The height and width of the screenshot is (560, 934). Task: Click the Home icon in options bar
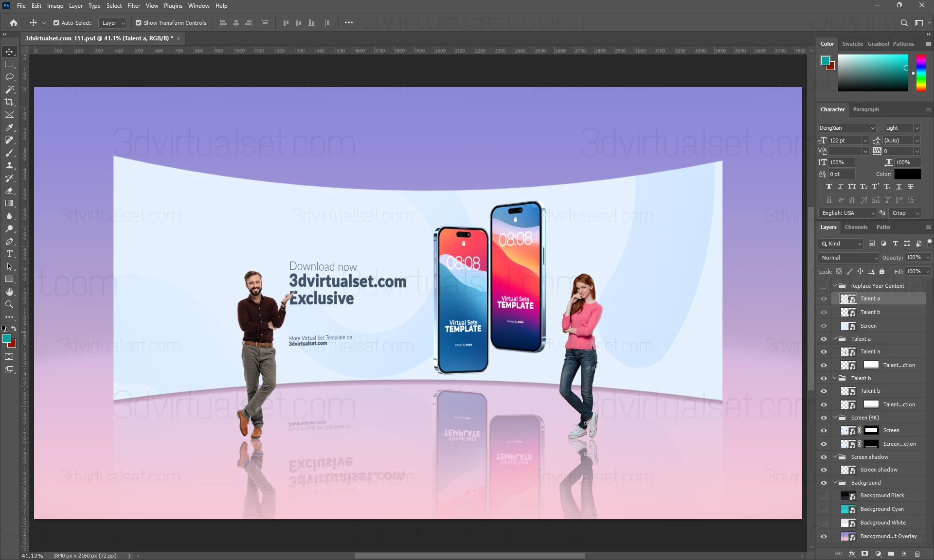14,23
